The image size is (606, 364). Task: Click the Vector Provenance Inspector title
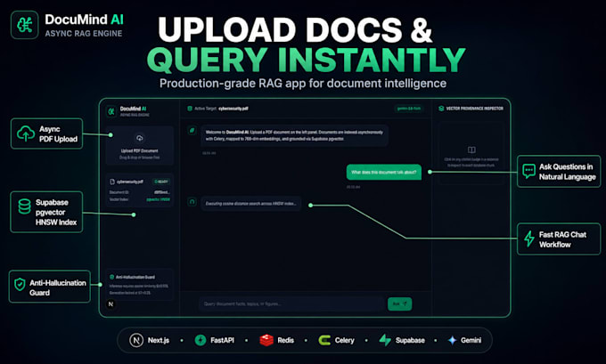click(x=475, y=109)
